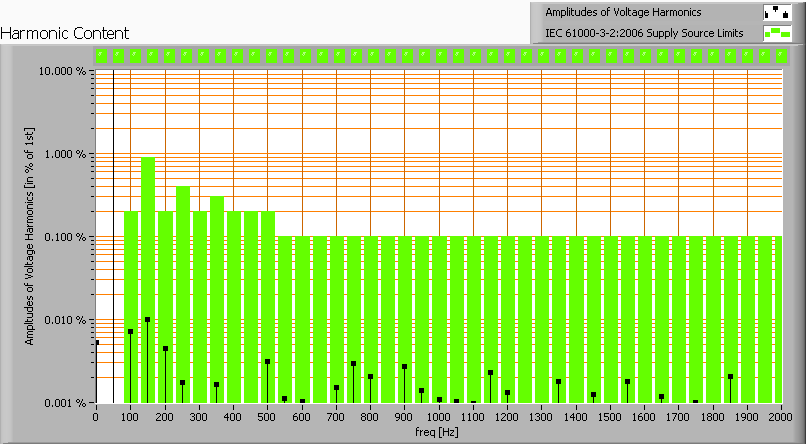The image size is (806, 444).
Task: Click the leftmost green indicator in the top row
Action: (100, 56)
